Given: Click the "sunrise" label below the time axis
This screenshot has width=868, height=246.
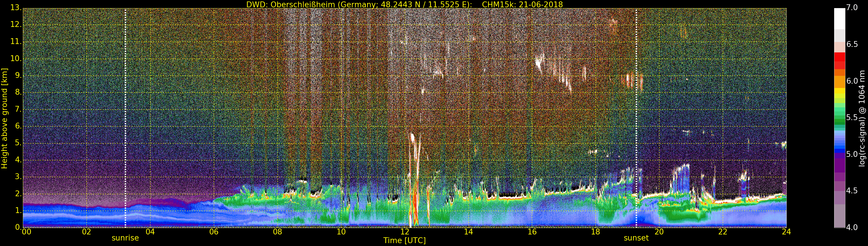Looking at the screenshot, I should click(x=125, y=238).
